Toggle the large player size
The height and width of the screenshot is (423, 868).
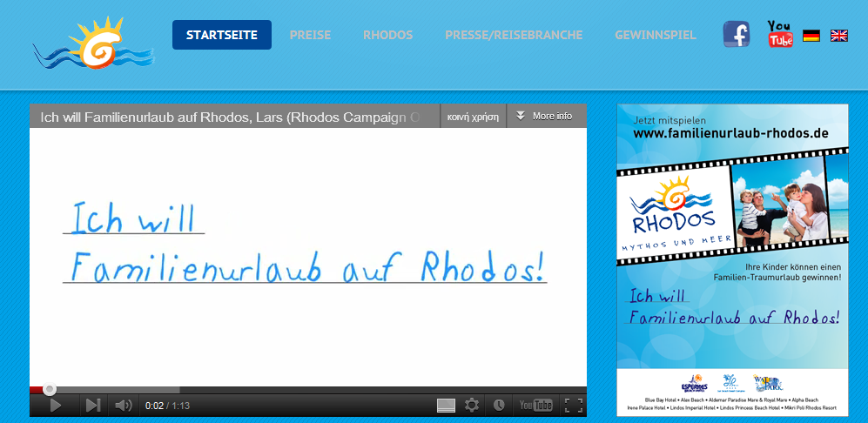tap(446, 405)
